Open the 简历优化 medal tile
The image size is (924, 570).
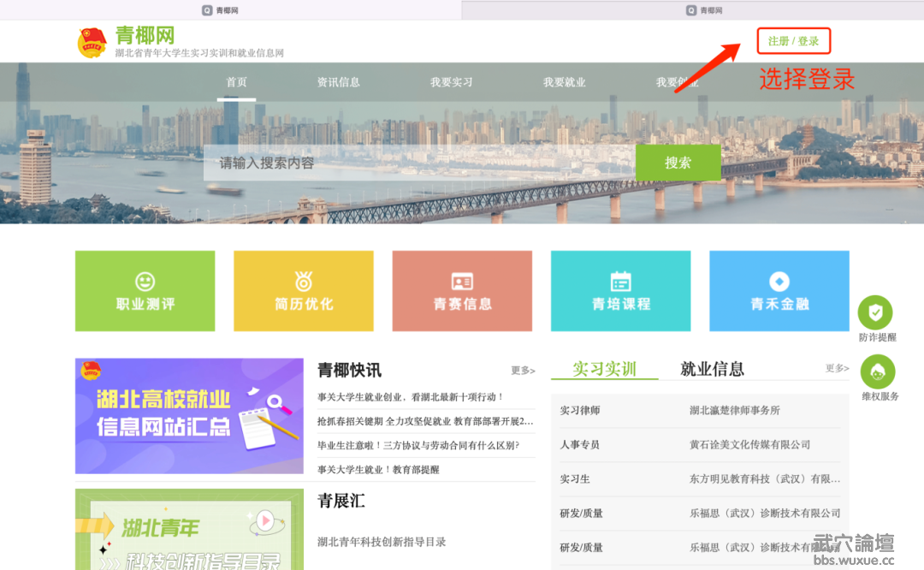click(x=304, y=291)
